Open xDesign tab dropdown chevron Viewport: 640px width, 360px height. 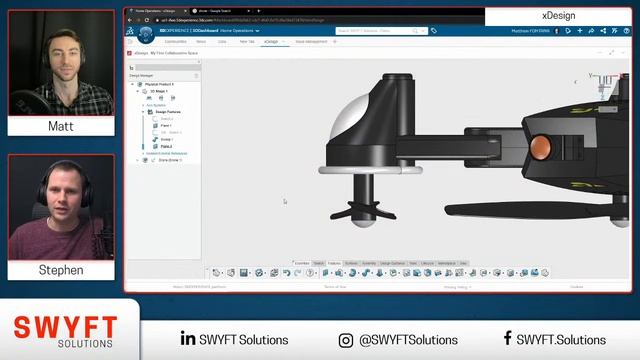pyautogui.click(x=284, y=42)
